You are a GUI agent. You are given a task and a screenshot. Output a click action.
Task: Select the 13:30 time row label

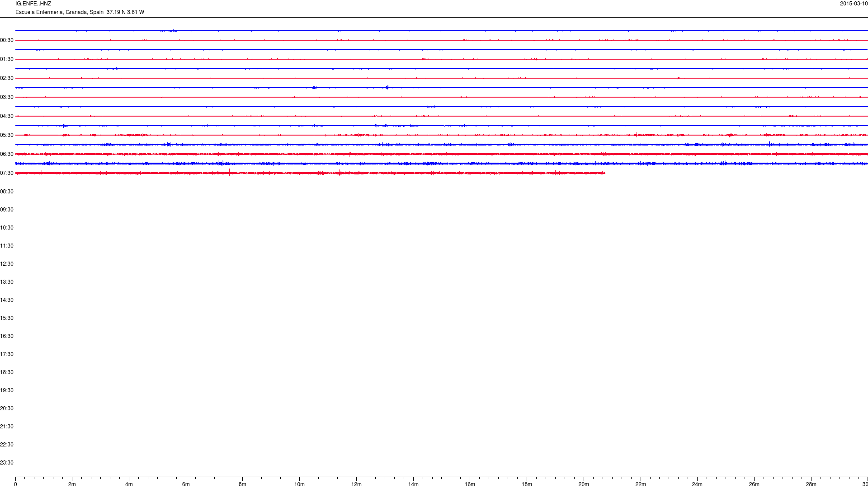tap(7, 282)
